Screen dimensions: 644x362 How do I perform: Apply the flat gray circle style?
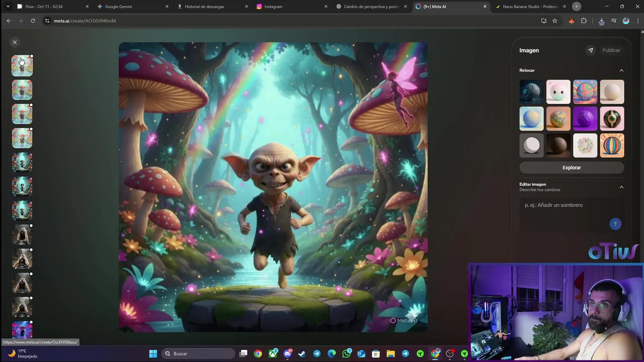531,145
